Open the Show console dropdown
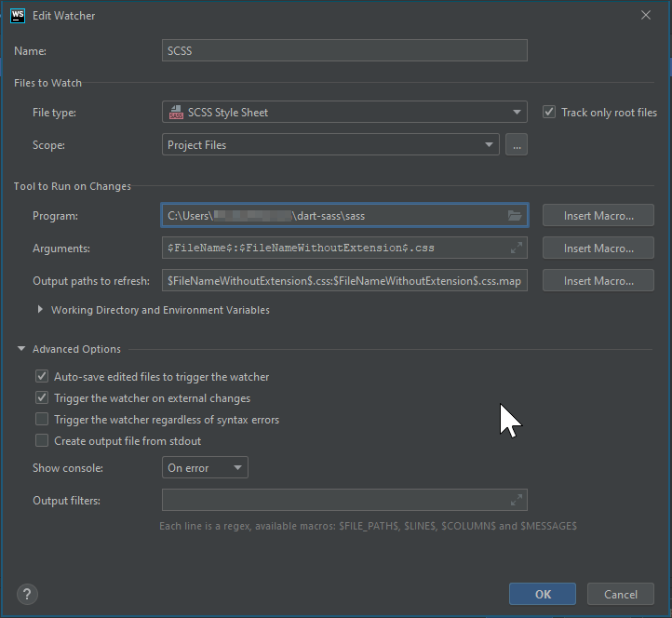This screenshot has width=672, height=618. (205, 468)
